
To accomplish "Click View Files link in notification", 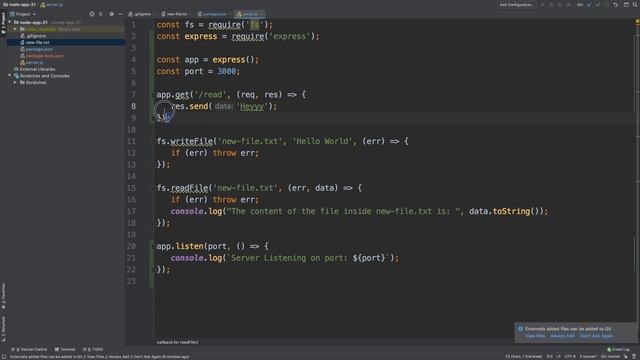I will (535, 336).
